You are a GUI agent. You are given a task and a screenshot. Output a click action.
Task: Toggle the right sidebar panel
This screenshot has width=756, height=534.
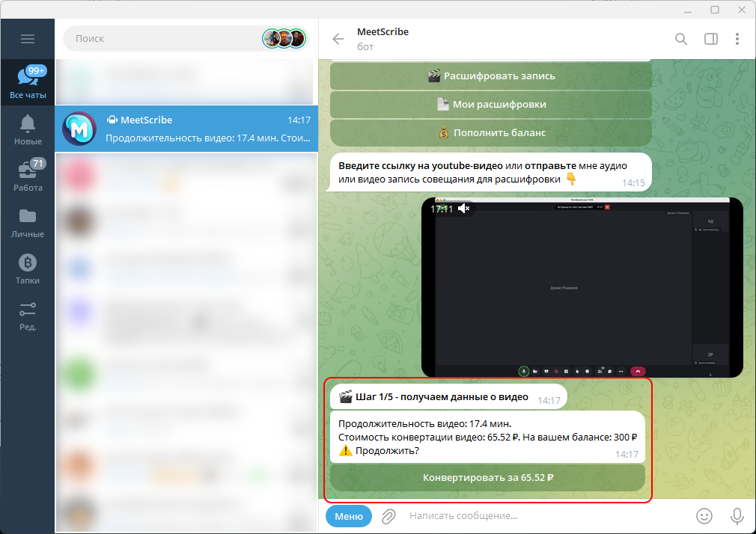(x=710, y=39)
